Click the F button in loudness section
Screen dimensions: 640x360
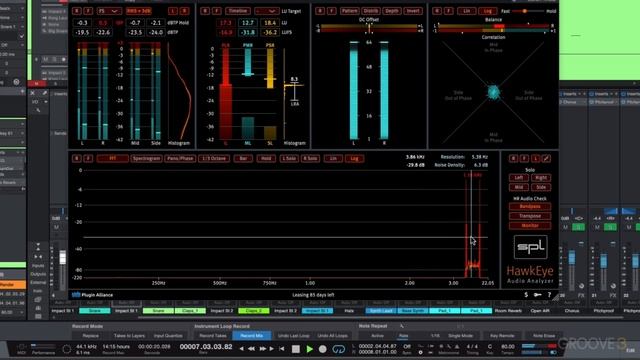pos(217,11)
